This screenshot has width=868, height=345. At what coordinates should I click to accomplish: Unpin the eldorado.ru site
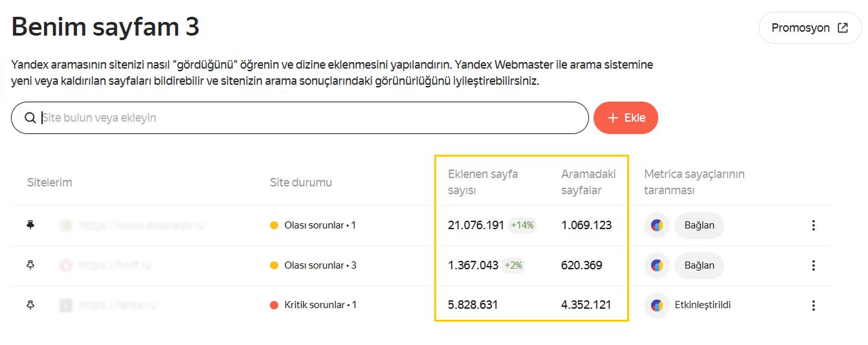pyautogui.click(x=30, y=225)
